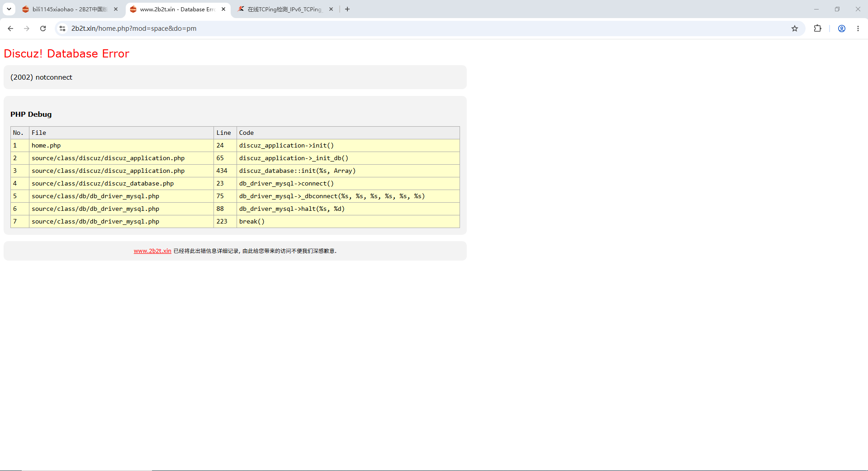
Task: Open the Chrome profile avatar
Action: (x=842, y=29)
